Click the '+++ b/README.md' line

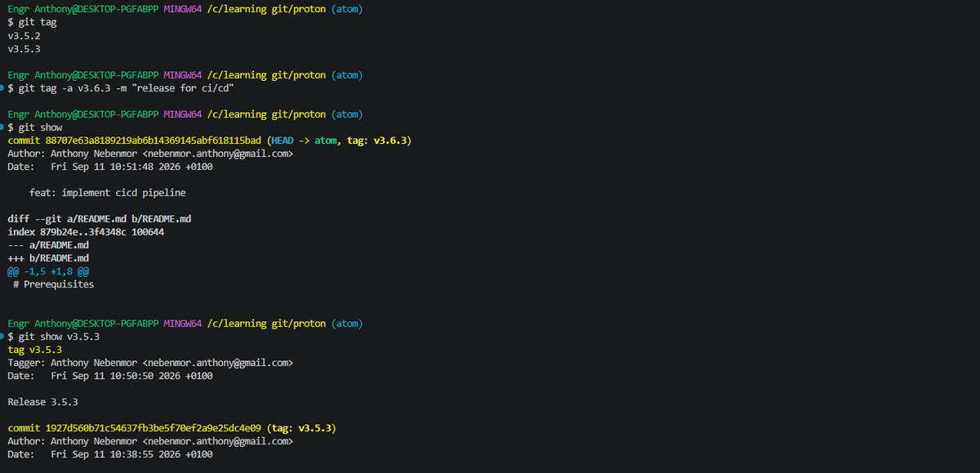click(48, 258)
